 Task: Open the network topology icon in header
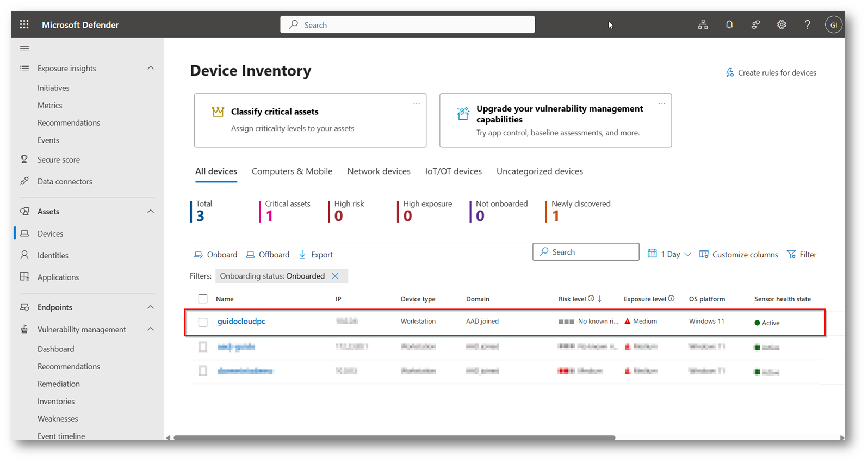(x=703, y=24)
